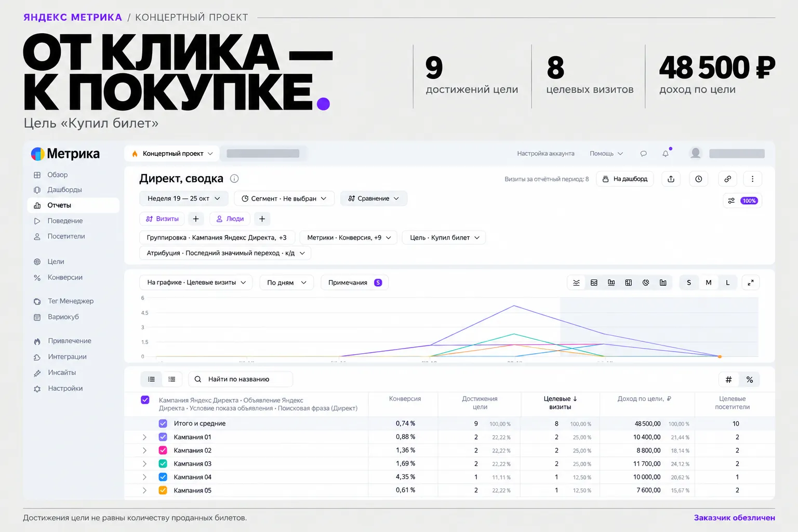This screenshot has height=532, width=798.
Task: Open the Сегмент · Не выбран dropdown
Action: coord(284,198)
